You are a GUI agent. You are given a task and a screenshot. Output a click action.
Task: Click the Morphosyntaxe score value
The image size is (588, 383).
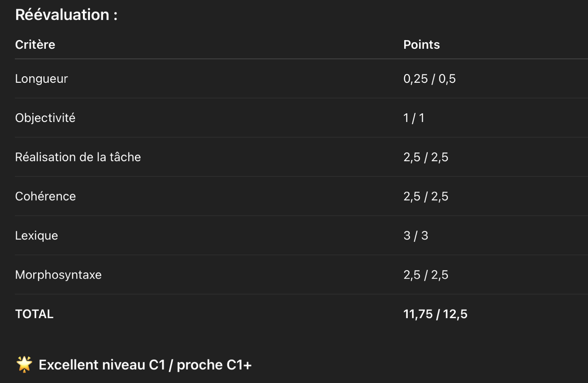[x=426, y=275]
